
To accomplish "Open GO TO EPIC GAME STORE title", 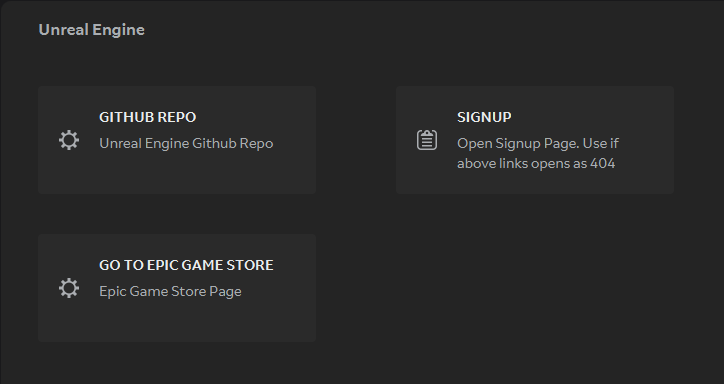I will 186,265.
